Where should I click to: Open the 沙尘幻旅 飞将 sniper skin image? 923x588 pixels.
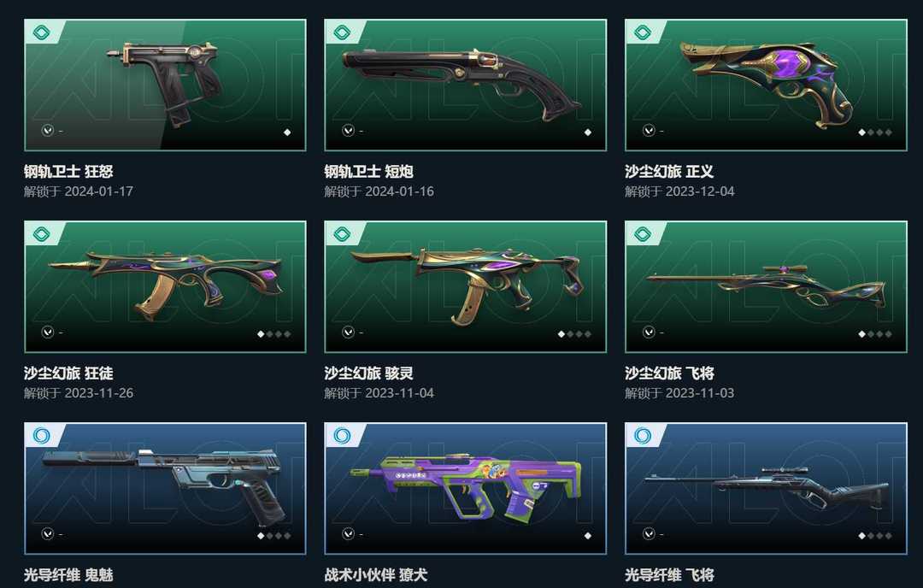766,286
